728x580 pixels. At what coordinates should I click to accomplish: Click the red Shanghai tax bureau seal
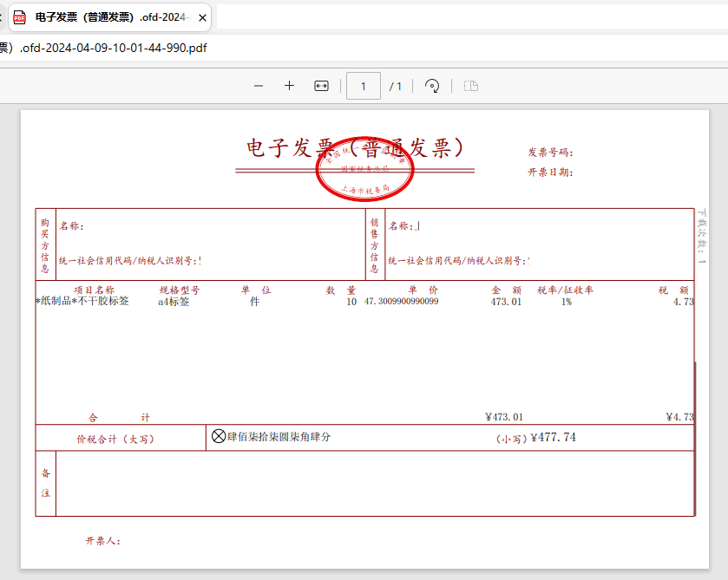tap(364, 170)
